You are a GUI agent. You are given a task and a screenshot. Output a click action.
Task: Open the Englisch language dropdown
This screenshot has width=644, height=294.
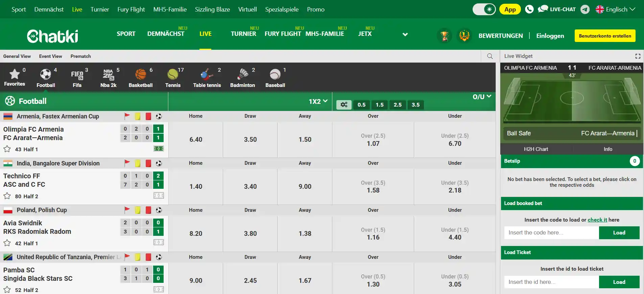pos(615,9)
